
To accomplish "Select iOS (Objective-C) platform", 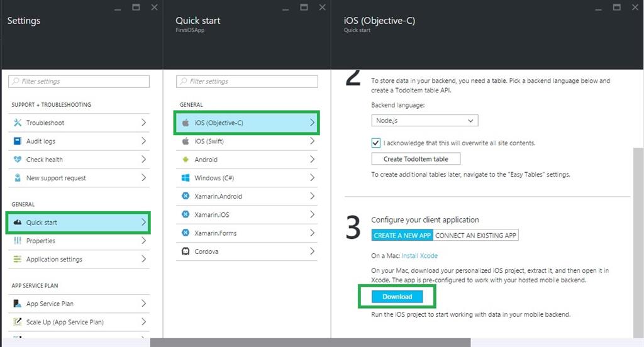I will coord(247,123).
